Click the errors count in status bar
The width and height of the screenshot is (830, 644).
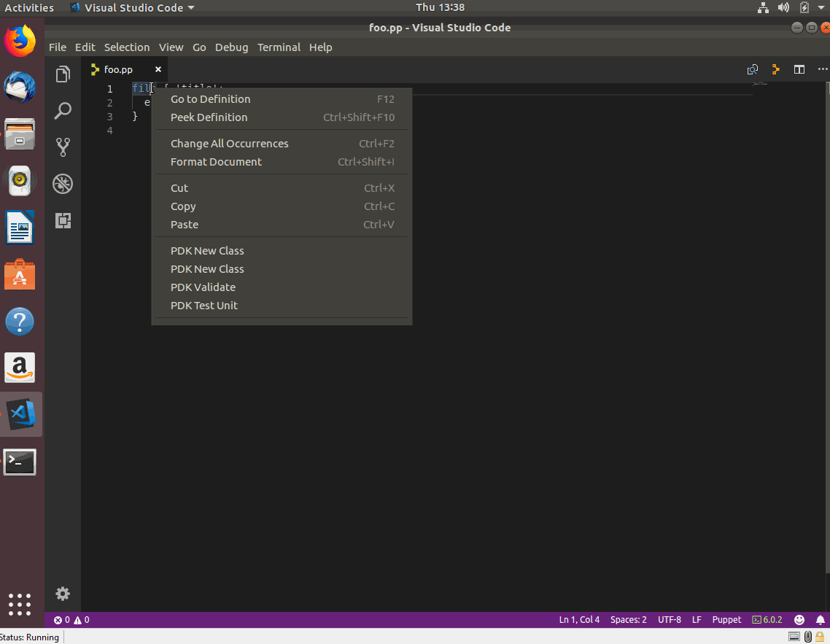61,620
